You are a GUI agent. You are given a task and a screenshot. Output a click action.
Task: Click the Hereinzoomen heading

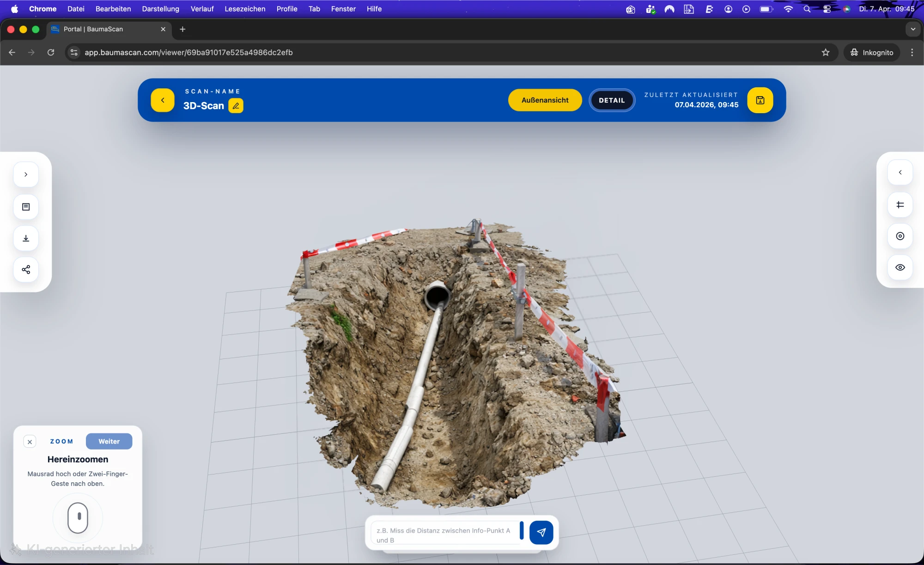click(x=78, y=459)
